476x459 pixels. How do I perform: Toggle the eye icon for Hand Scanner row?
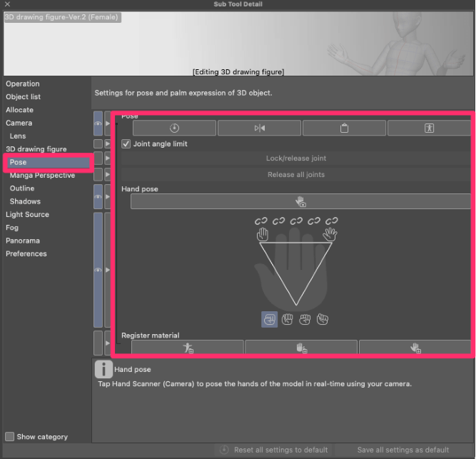(x=98, y=197)
